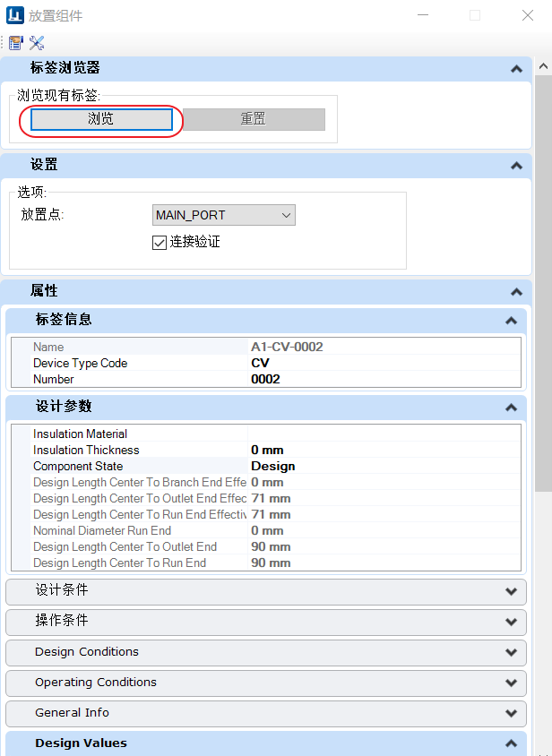Image resolution: width=552 pixels, height=756 pixels.
Task: Click the Insulation Thickness label
Action: coord(86,450)
